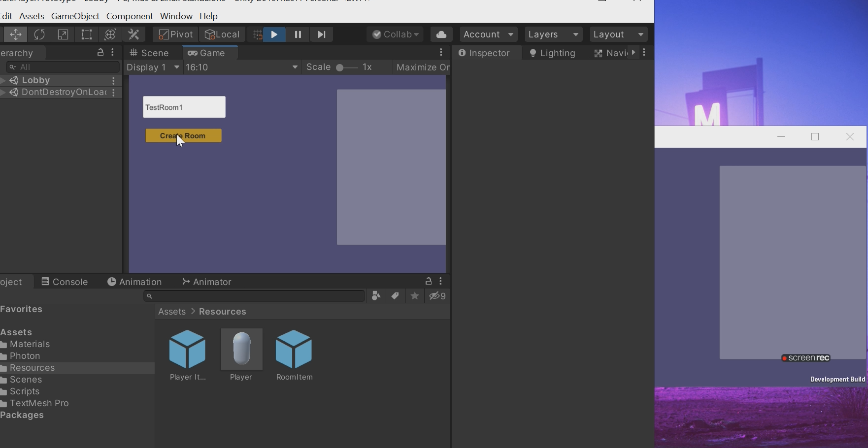Search by label in Project
The height and width of the screenshot is (448, 868).
[x=395, y=296]
